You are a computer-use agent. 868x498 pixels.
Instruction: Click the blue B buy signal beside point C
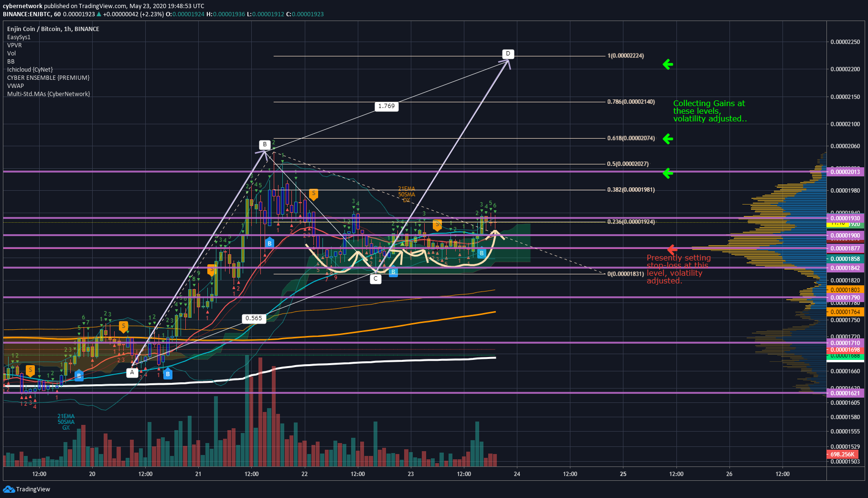pyautogui.click(x=393, y=272)
